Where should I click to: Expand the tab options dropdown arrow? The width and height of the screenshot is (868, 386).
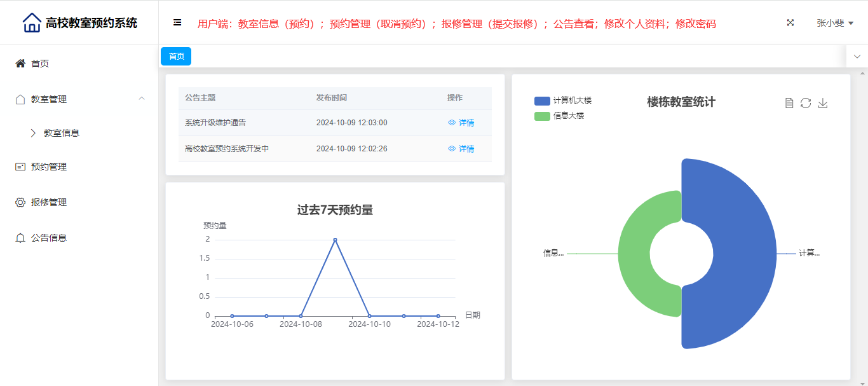(857, 57)
